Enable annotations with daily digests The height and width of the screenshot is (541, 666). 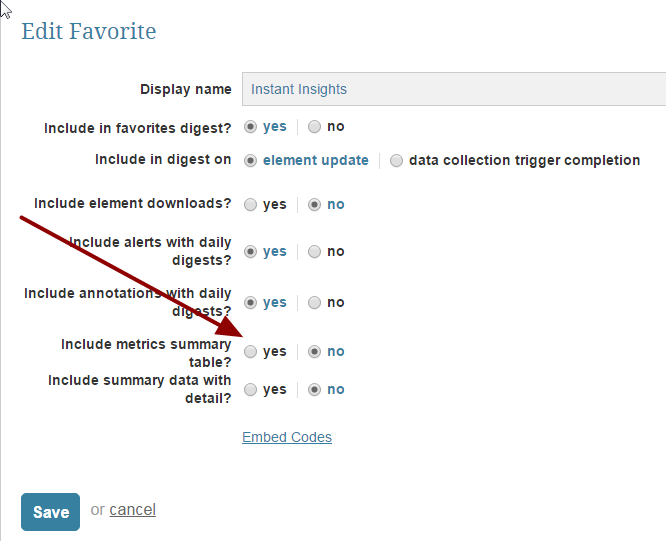pos(251,303)
